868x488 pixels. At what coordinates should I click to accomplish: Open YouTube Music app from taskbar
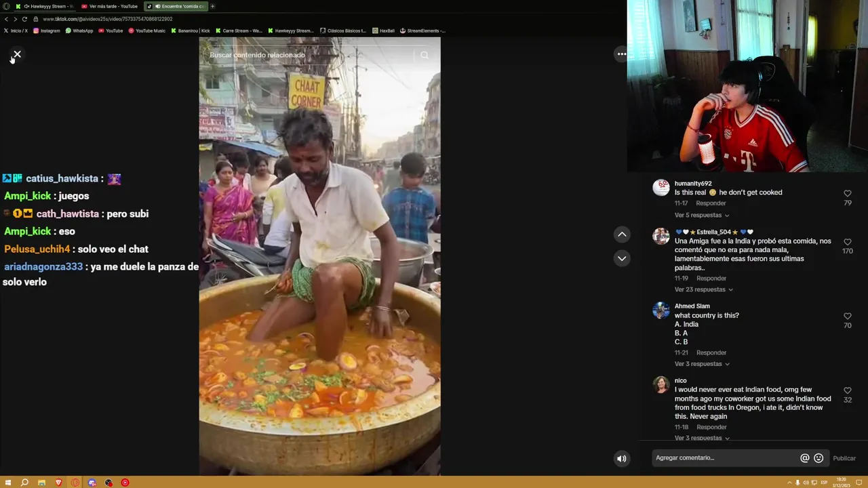(125, 483)
